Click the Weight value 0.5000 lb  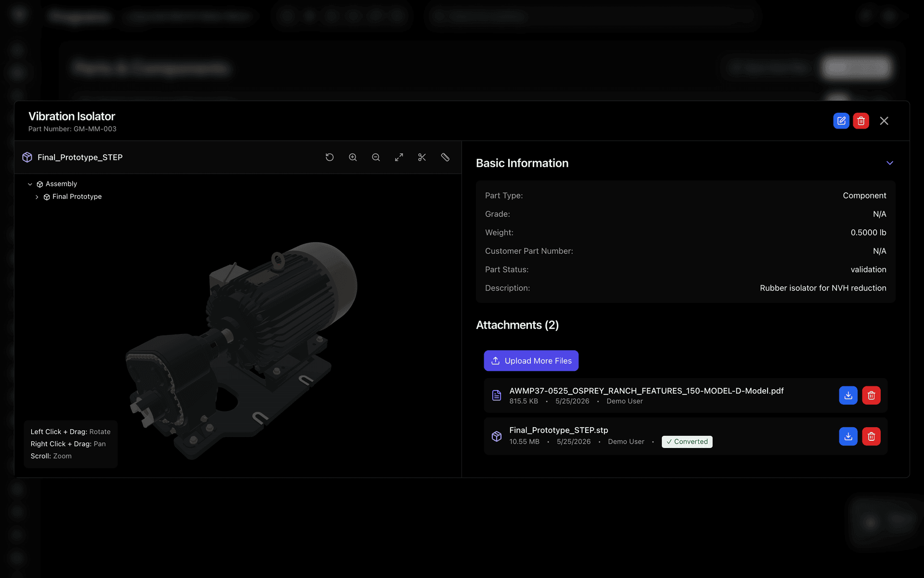pyautogui.click(x=868, y=233)
